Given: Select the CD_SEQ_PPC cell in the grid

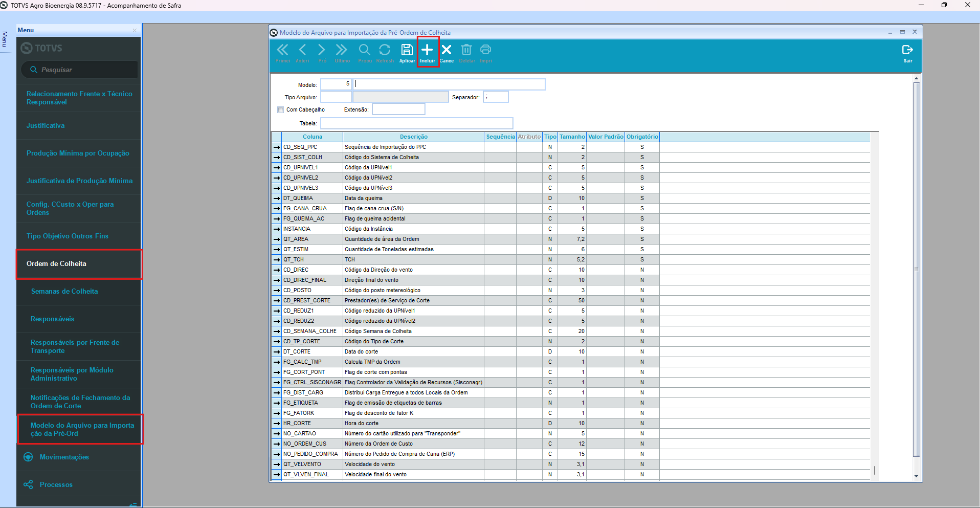Looking at the screenshot, I should click(x=312, y=147).
